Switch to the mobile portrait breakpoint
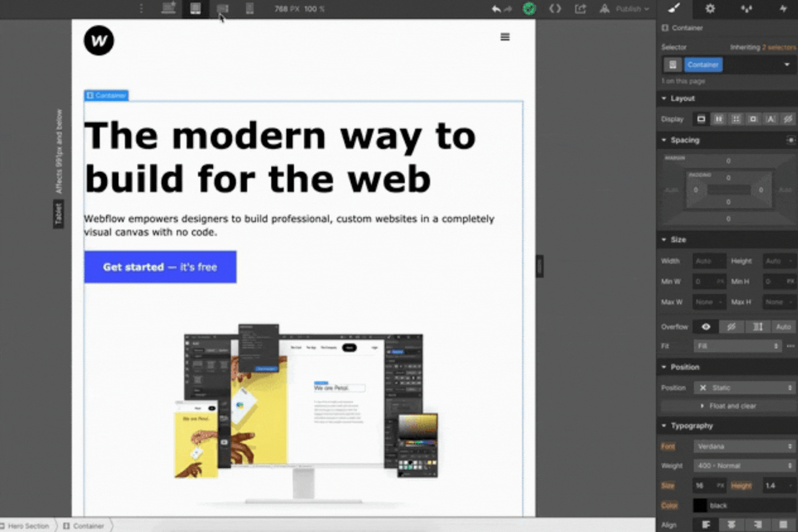Screen dimensions: 798x532 (250, 9)
